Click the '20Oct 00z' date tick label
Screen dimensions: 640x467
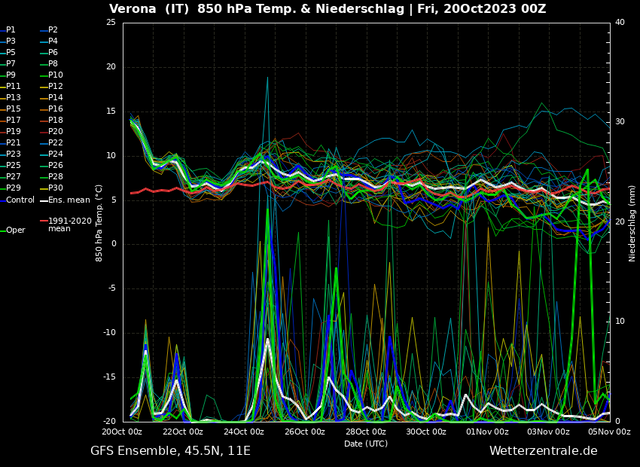122,432
